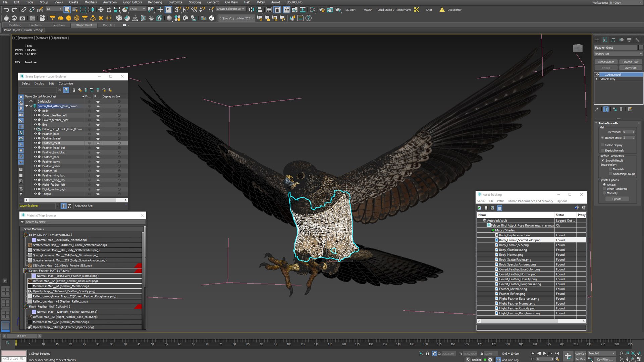644x362 pixels.
Task: Click the Mirror tool icon
Action: point(251,10)
